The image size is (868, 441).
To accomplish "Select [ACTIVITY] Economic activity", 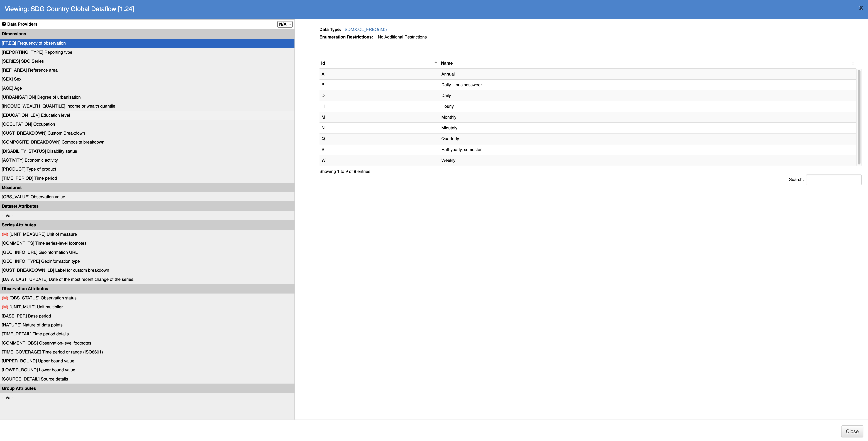I will click(x=147, y=160).
